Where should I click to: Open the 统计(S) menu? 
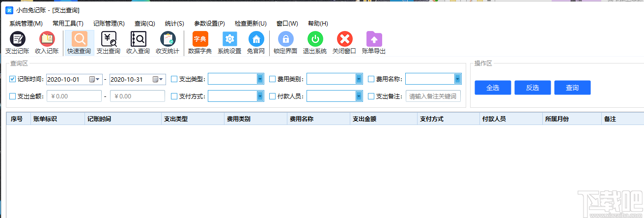[x=174, y=24]
